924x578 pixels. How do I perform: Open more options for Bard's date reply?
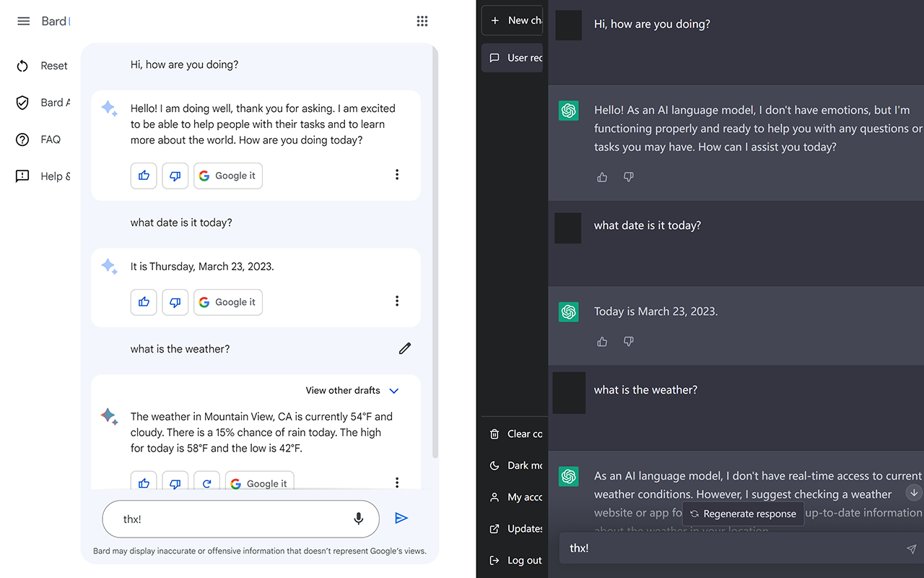pyautogui.click(x=397, y=301)
